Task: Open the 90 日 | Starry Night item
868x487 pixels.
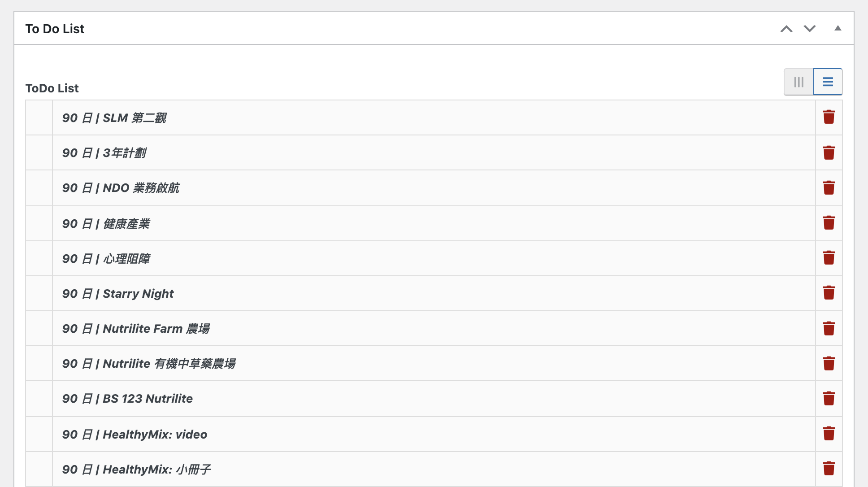Action: [x=118, y=294]
